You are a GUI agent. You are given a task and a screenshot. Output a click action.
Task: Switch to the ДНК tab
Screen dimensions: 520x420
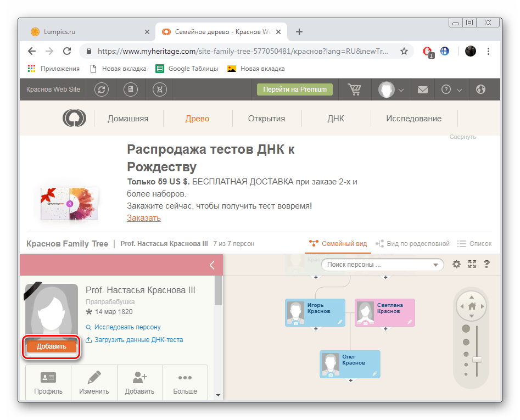(x=336, y=118)
